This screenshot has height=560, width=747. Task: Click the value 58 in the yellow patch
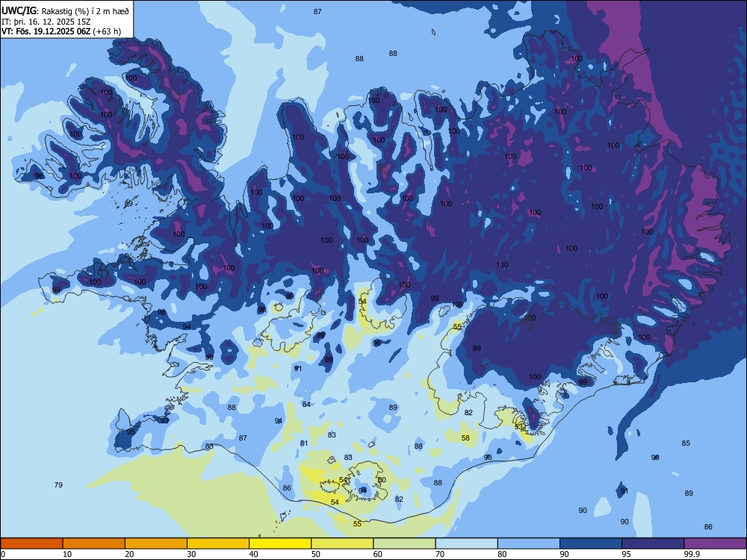click(465, 438)
